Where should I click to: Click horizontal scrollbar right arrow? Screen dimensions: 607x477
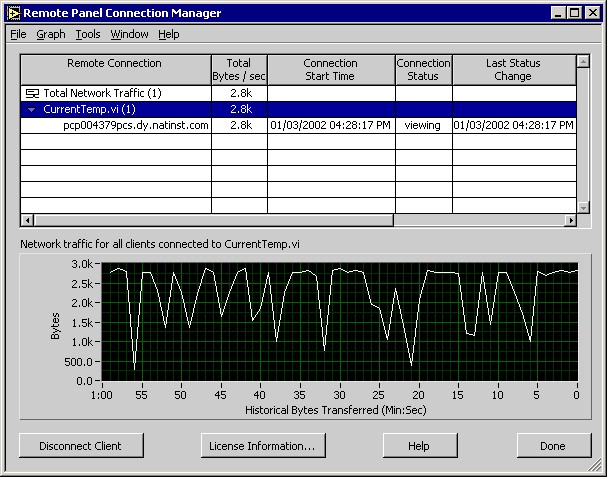[x=570, y=220]
